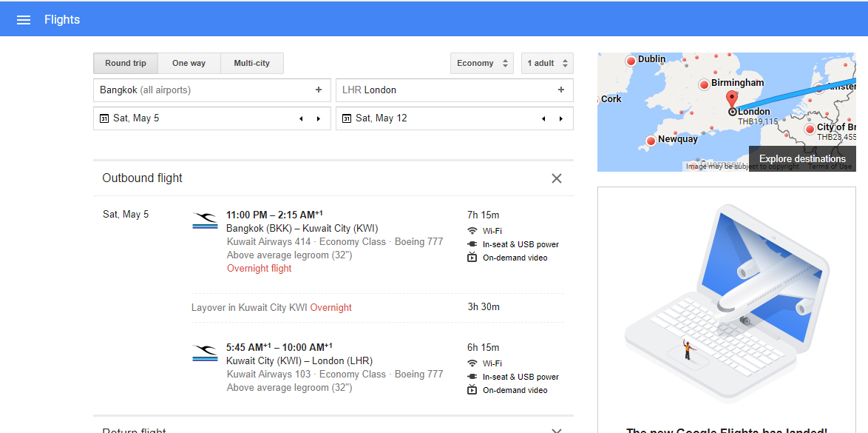Click power plug icon for the 6h 15m flight
Viewport: 868px width, 433px height.
pos(472,377)
